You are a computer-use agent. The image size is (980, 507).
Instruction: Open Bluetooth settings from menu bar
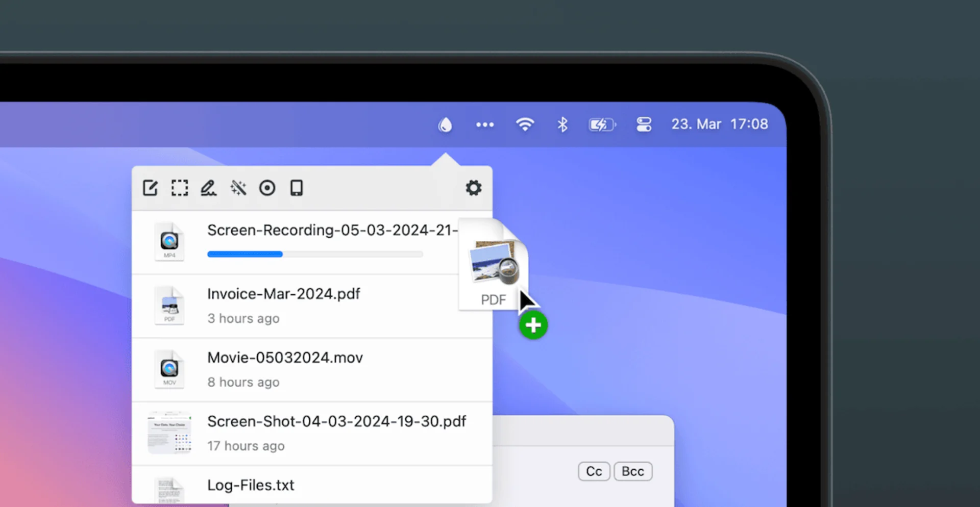562,124
